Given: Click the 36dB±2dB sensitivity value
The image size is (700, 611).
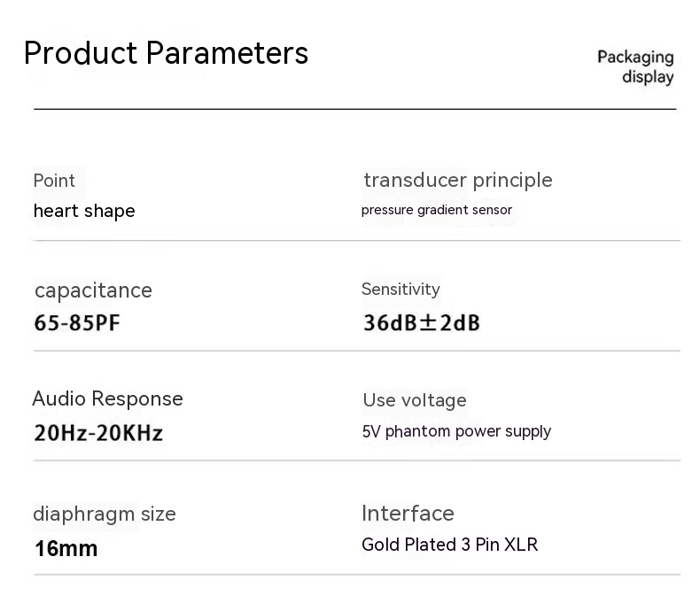Looking at the screenshot, I should 421,322.
